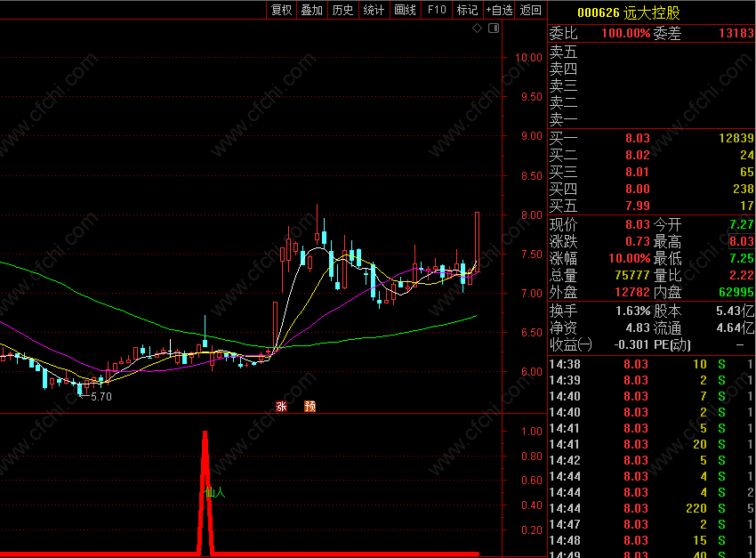Select the 画线 drawing tool
The width and height of the screenshot is (756, 558).
[x=405, y=10]
